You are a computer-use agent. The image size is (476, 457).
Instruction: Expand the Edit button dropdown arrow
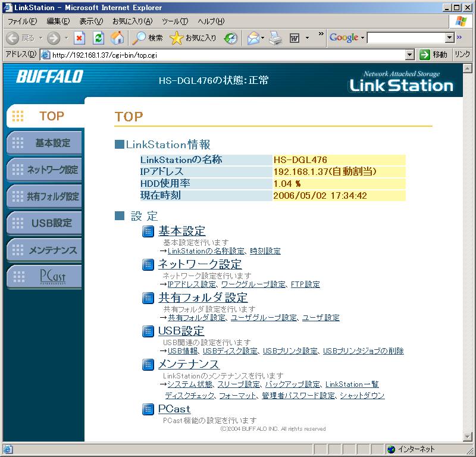click(307, 38)
